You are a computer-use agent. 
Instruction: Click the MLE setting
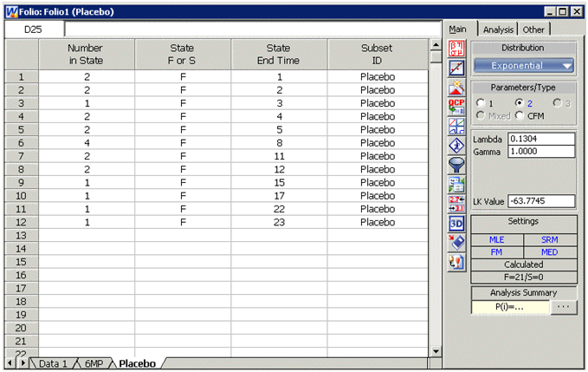pos(496,239)
